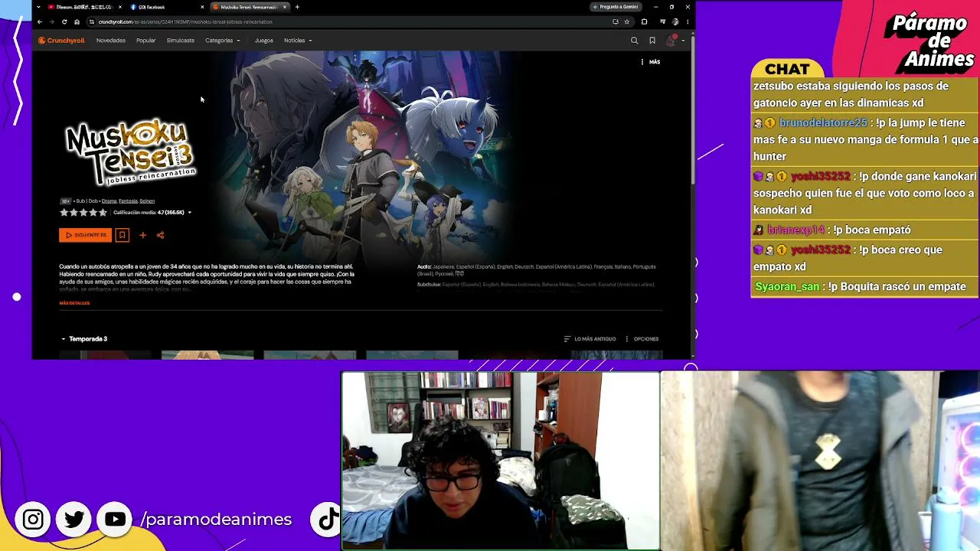Click the browser address bar URL
Screen dimensions: 980x551
pos(185,21)
